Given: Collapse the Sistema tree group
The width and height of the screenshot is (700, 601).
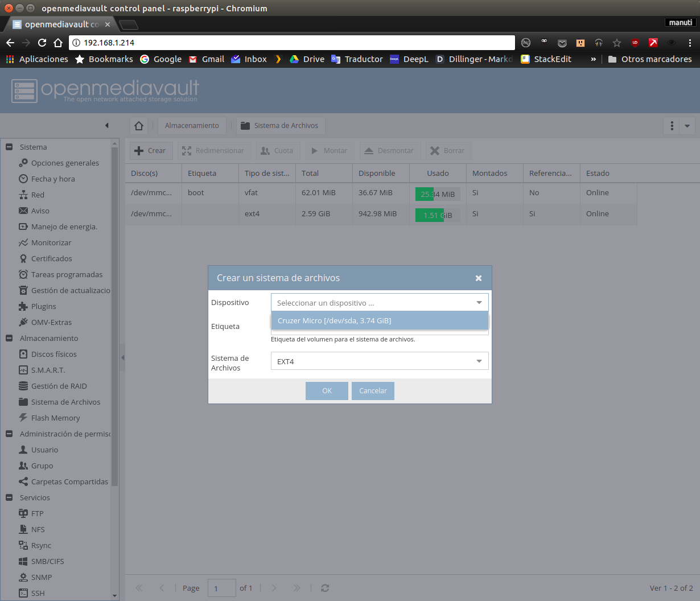Looking at the screenshot, I should coord(9,147).
